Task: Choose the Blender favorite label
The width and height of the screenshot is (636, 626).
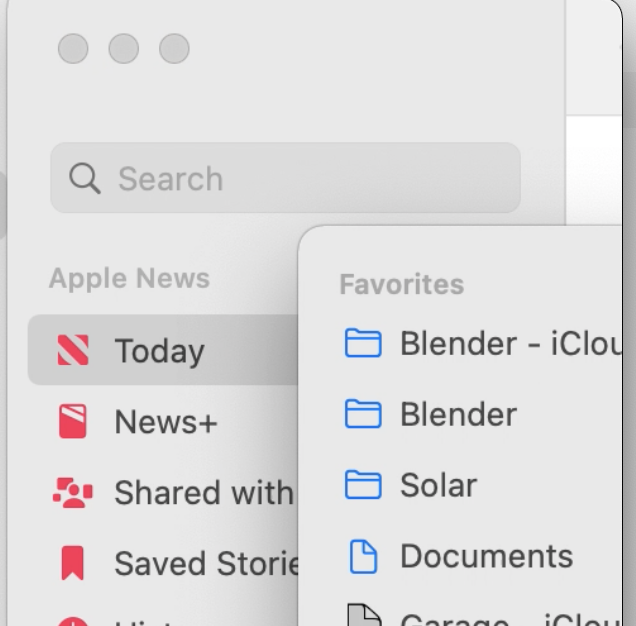Action: [458, 414]
